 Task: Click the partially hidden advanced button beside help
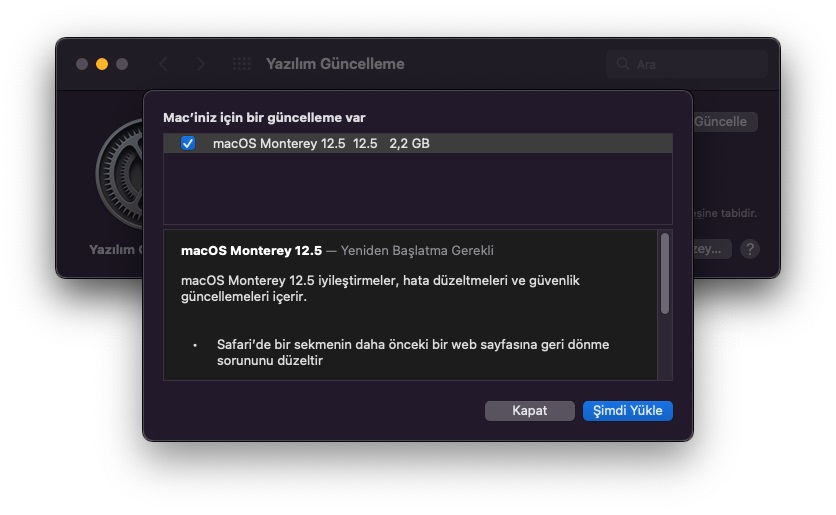712,249
